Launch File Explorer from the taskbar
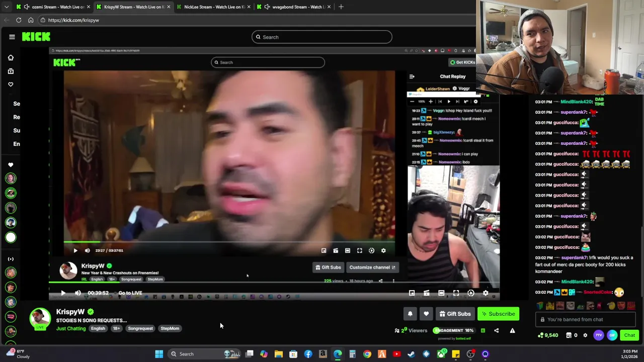Screen dimensions: 644x362 [x=279, y=354]
